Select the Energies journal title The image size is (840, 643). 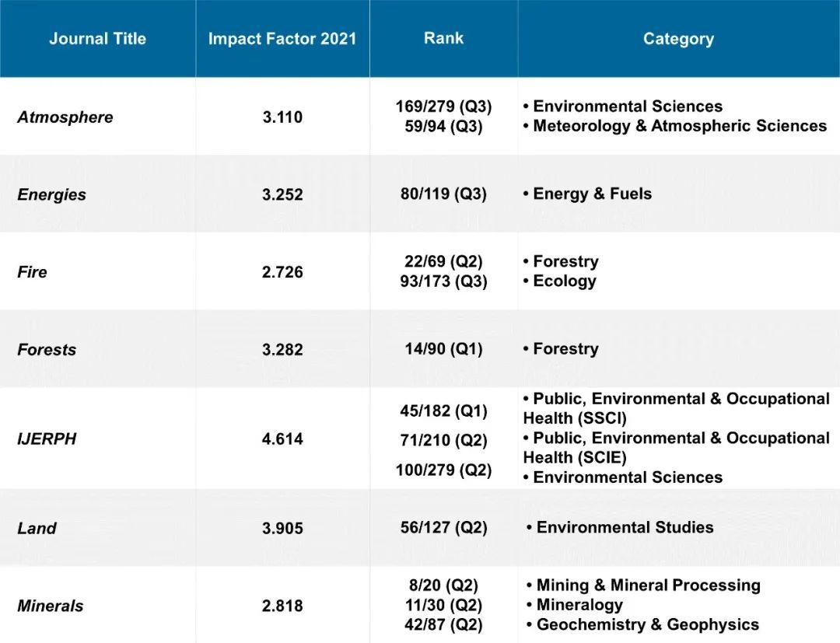click(52, 194)
